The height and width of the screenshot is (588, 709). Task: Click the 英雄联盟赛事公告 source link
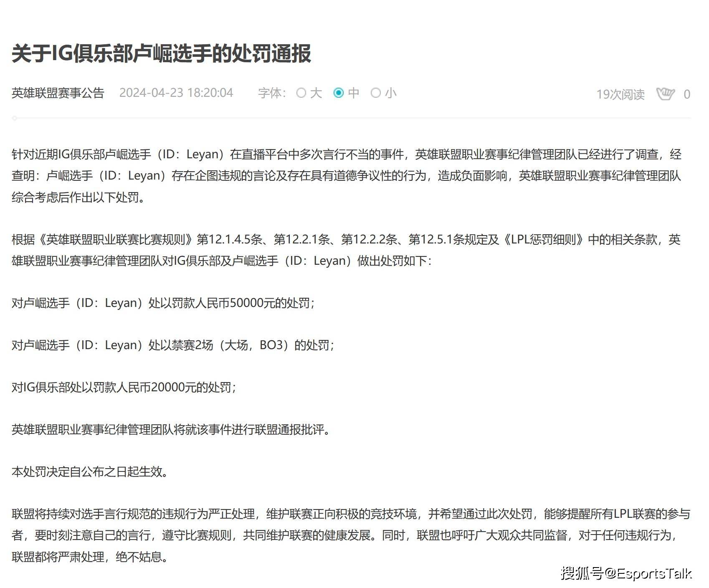[58, 93]
